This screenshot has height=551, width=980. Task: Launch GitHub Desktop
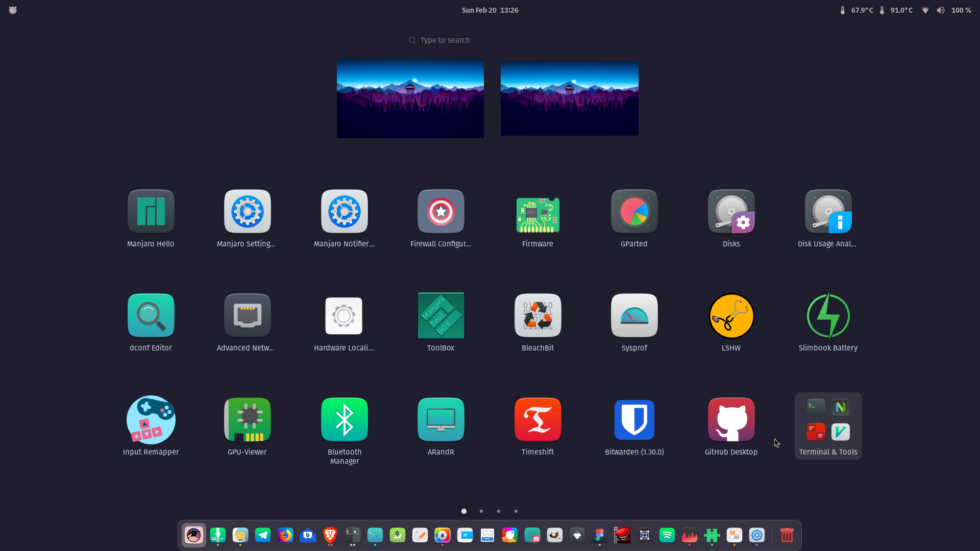[x=731, y=427]
